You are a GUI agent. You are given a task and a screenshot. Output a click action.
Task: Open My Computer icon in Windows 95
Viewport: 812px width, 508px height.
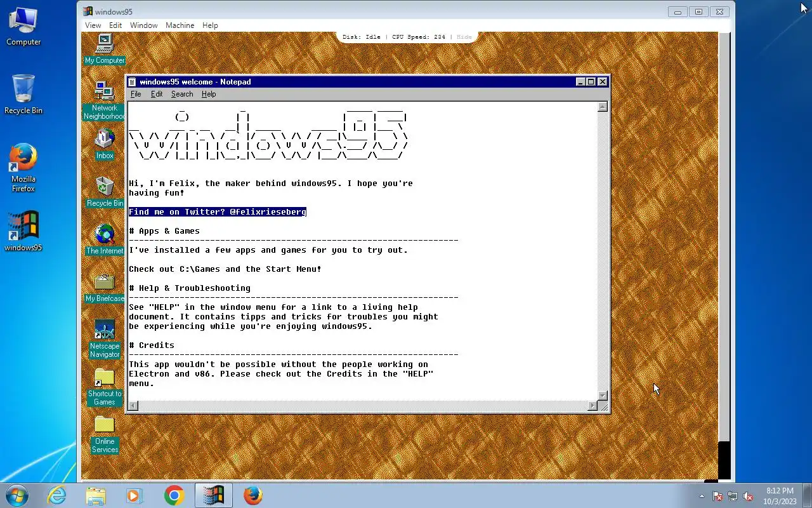[105, 49]
